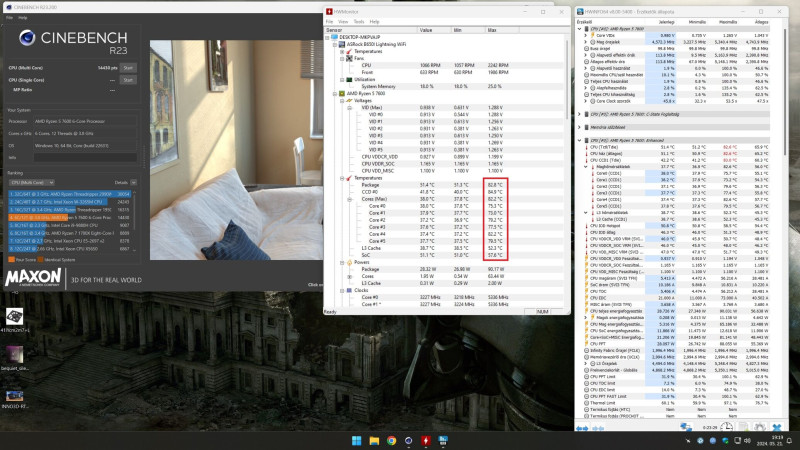
Task: Expand C-State Foglaltság group in HWiNFO
Action: pyautogui.click(x=580, y=114)
